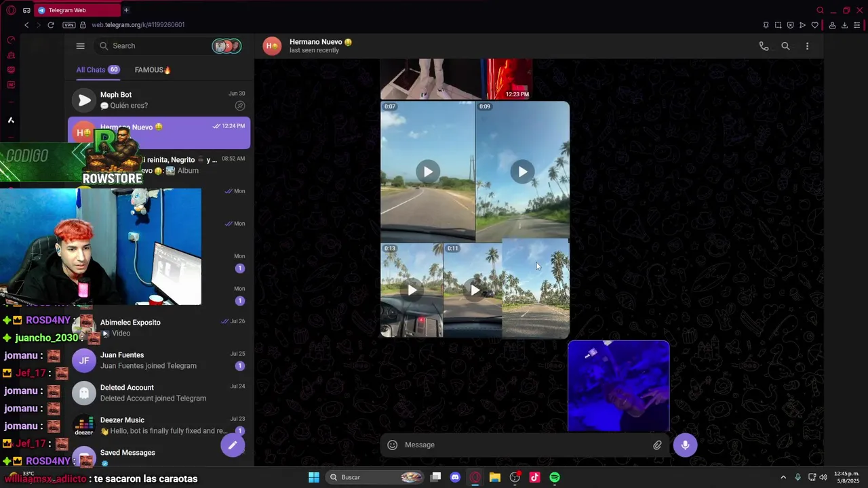This screenshot has height=488, width=868.
Task: Open the Juan Fuentes chat
Action: pyautogui.click(x=159, y=361)
